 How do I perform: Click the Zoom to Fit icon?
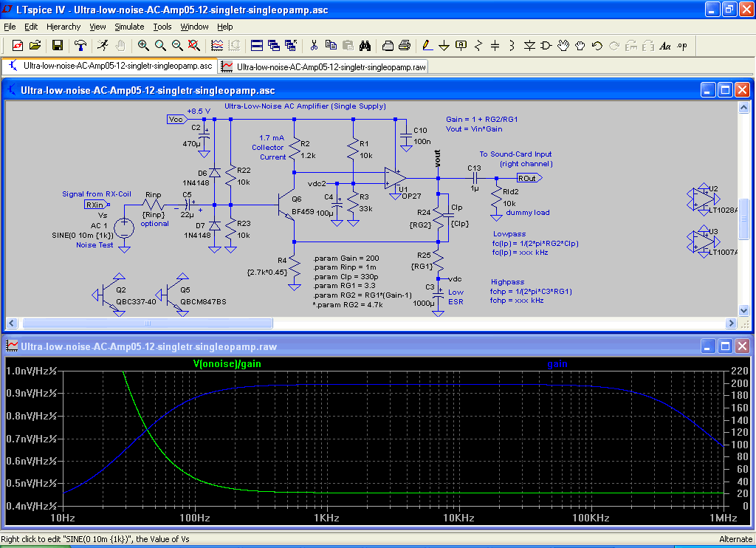pyautogui.click(x=193, y=45)
